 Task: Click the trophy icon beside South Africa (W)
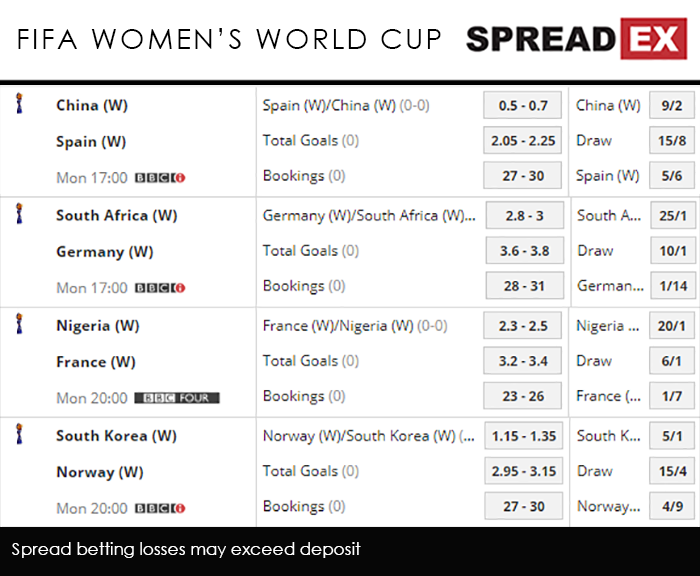point(19,213)
